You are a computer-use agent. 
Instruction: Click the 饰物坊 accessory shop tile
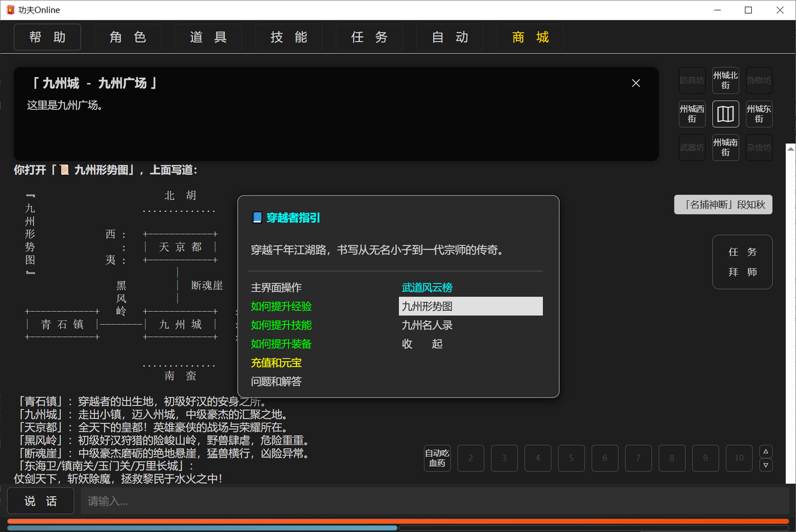pyautogui.click(x=759, y=80)
